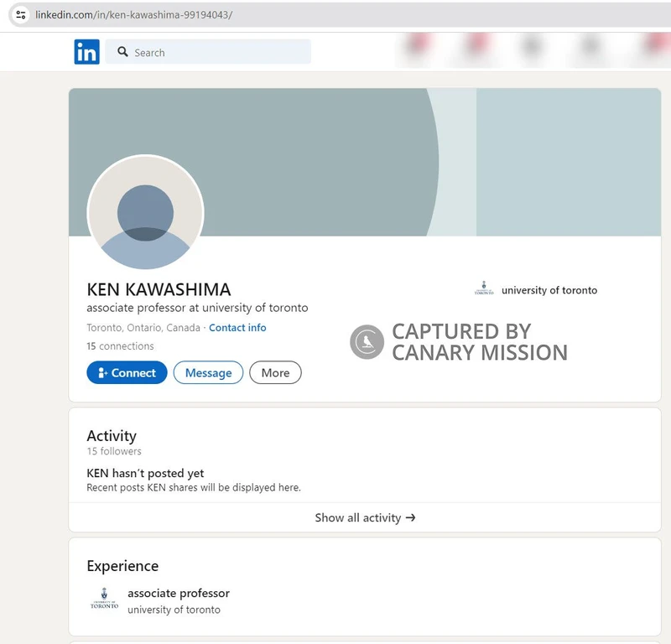This screenshot has height=644, width=671.
Task: Click University of Toronto logo in profile header
Action: pyautogui.click(x=484, y=288)
